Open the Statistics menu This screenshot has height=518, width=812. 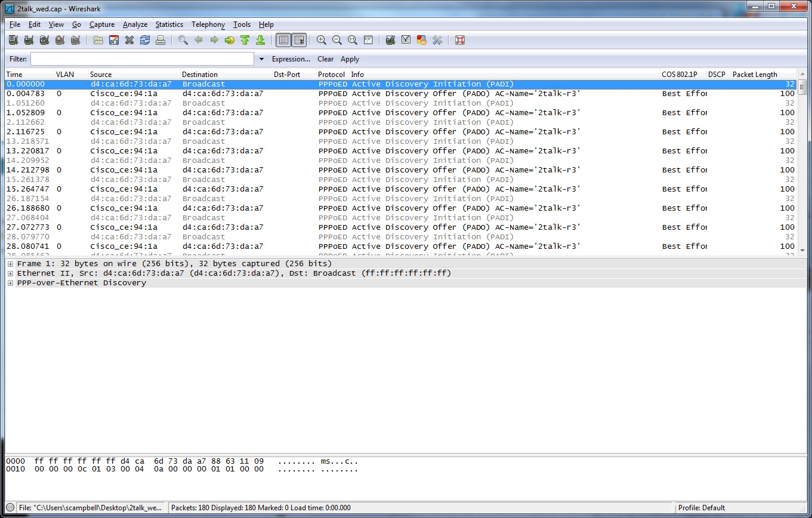(x=169, y=24)
